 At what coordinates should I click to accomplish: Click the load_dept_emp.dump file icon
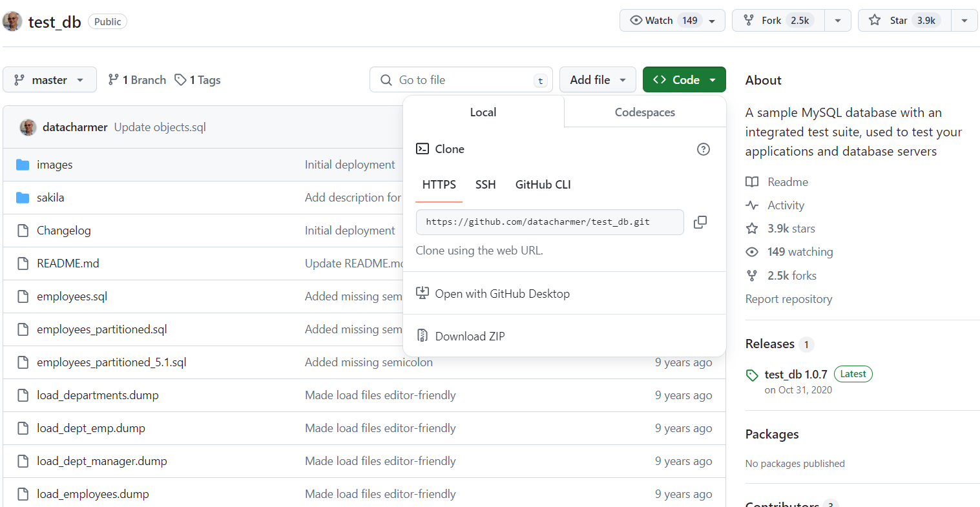pos(23,428)
